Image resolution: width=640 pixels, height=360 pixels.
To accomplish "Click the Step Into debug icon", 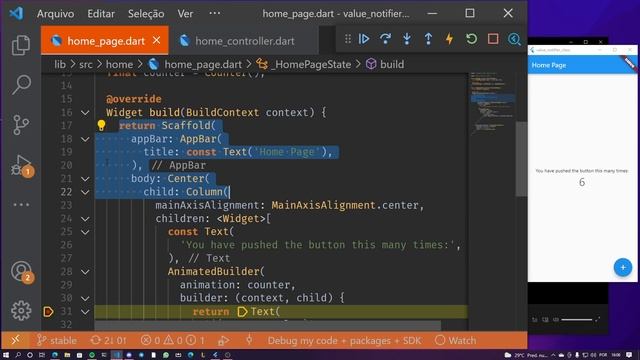I will point(407,39).
